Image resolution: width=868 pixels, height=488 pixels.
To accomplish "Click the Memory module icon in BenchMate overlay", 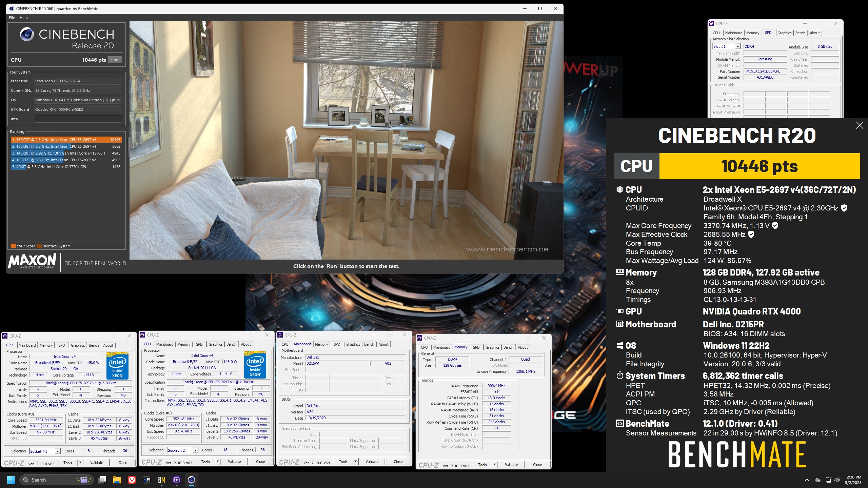I will coord(620,272).
